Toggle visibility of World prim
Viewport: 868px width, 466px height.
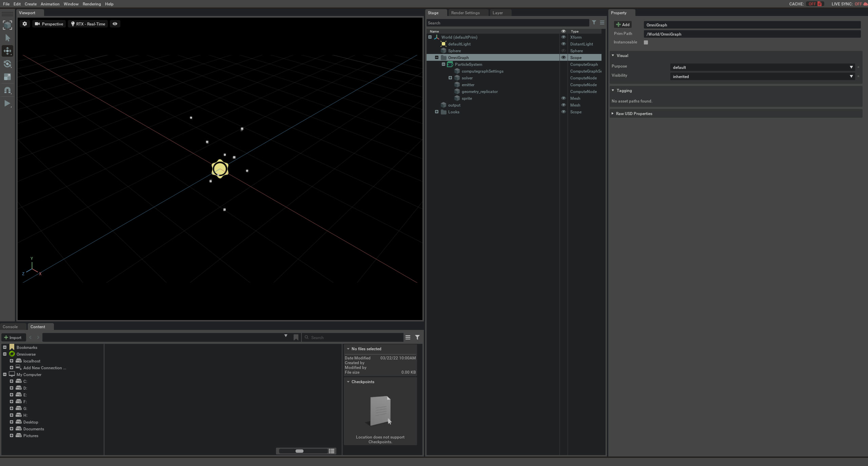(563, 37)
